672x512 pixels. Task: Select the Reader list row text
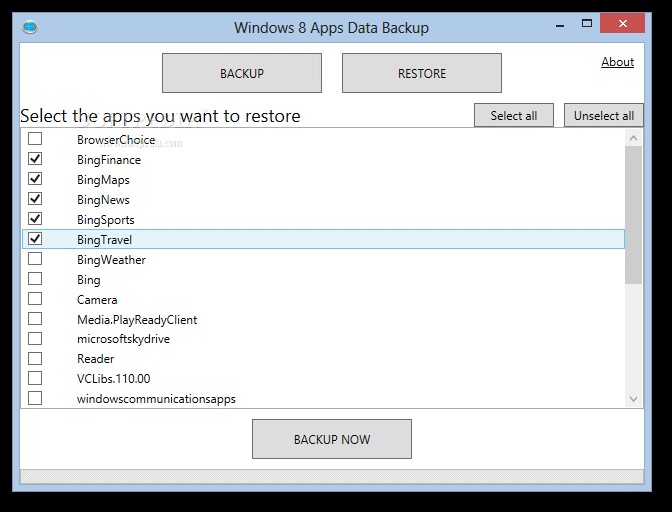pyautogui.click(x=96, y=359)
